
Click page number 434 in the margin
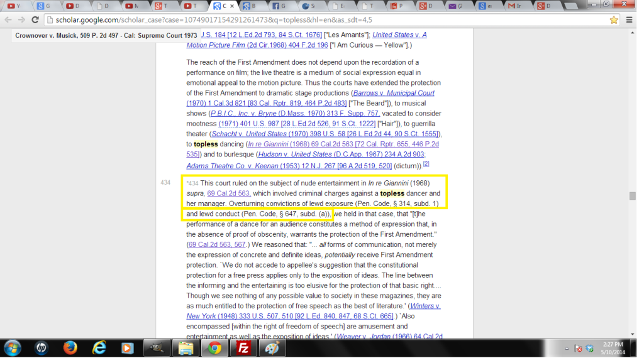pos(165,183)
